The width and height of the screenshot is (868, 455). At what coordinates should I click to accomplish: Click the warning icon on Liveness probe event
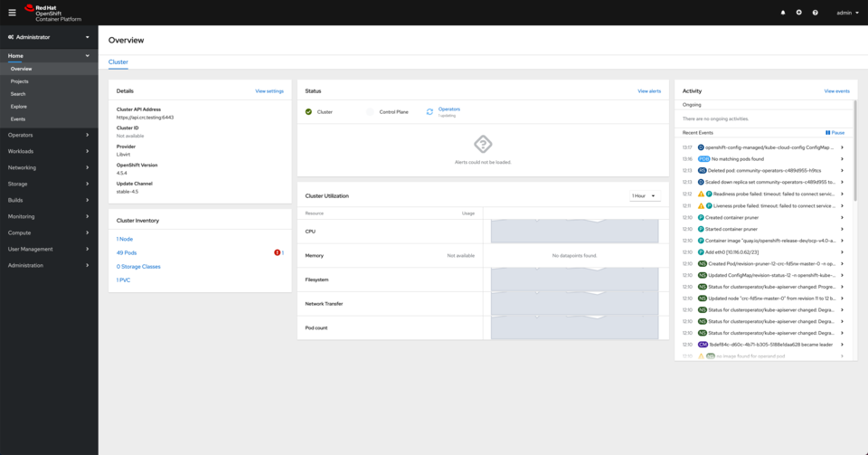701,206
